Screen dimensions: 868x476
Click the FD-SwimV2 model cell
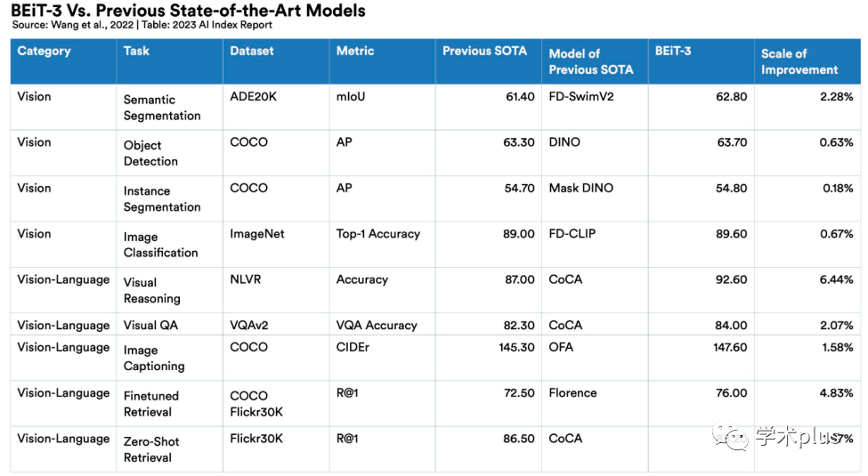pyautogui.click(x=581, y=96)
